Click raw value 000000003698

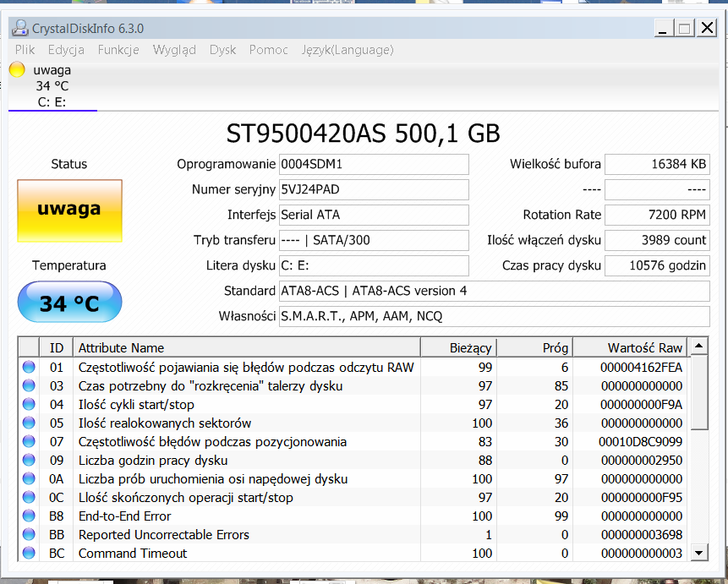click(x=642, y=534)
